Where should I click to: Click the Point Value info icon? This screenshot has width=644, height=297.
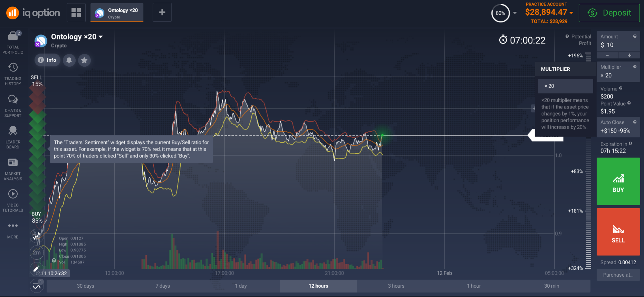[x=629, y=103]
